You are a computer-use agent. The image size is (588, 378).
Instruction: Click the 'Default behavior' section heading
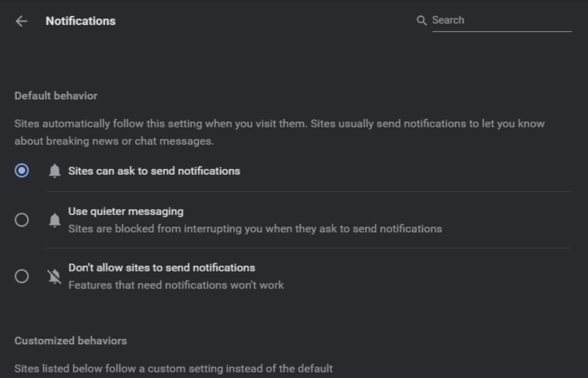click(x=56, y=96)
